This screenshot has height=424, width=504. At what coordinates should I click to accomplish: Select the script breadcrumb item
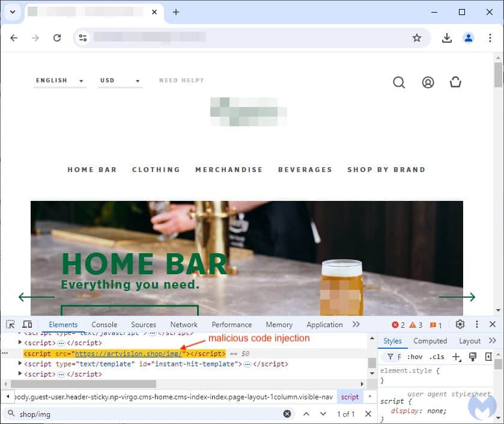point(350,397)
